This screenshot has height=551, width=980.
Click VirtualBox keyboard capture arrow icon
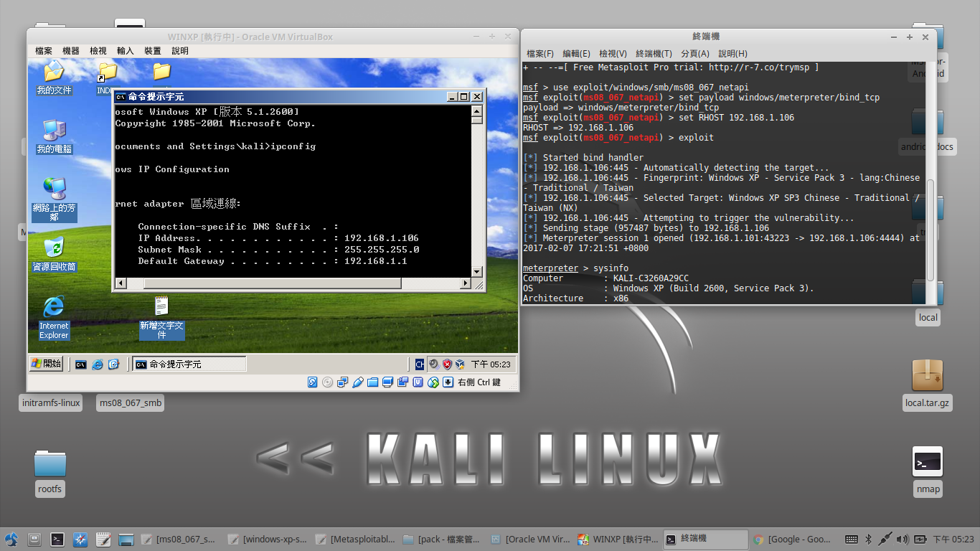click(448, 382)
